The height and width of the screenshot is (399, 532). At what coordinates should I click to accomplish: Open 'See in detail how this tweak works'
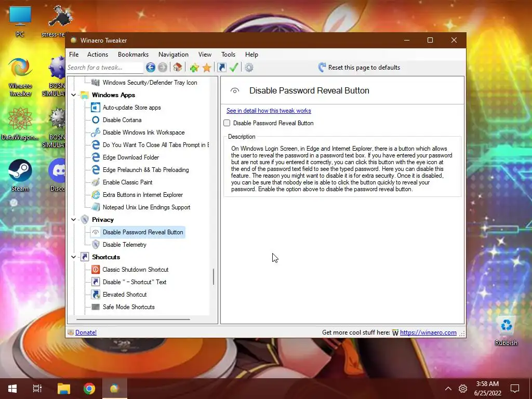coord(269,111)
